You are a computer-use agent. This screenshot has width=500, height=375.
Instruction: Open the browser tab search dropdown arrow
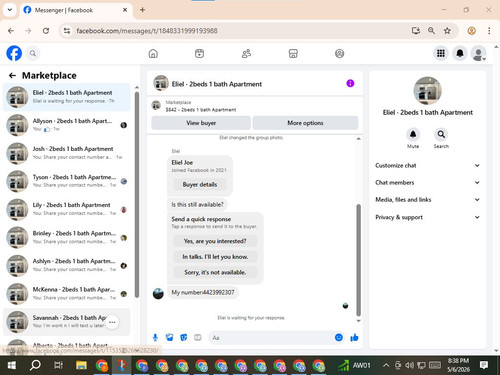click(10, 10)
